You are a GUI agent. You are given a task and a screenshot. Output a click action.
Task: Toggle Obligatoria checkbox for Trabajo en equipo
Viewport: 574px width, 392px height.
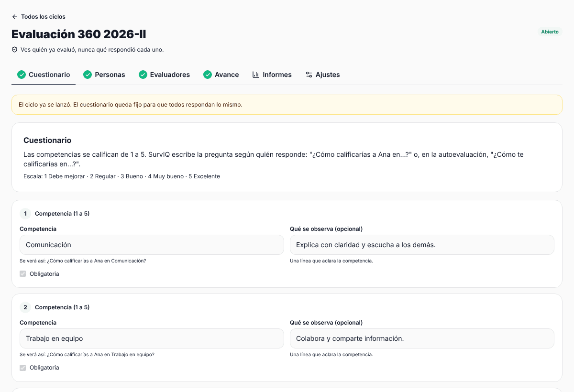pos(22,368)
